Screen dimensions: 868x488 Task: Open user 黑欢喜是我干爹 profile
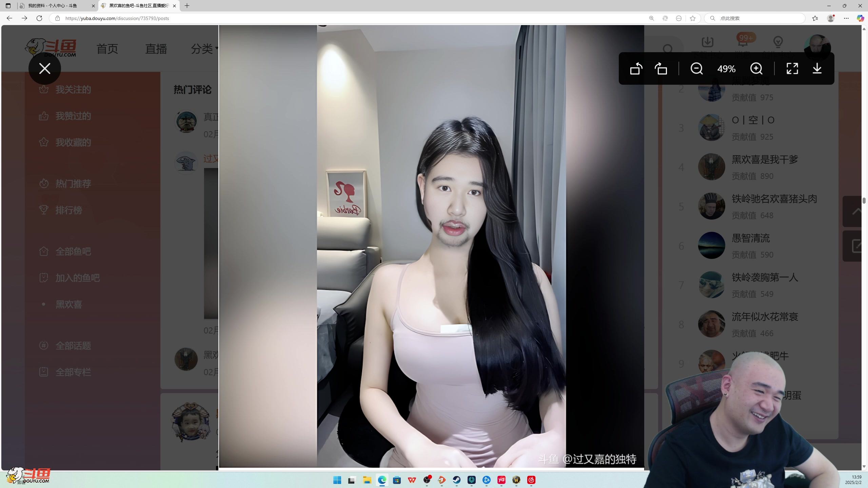[765, 159]
